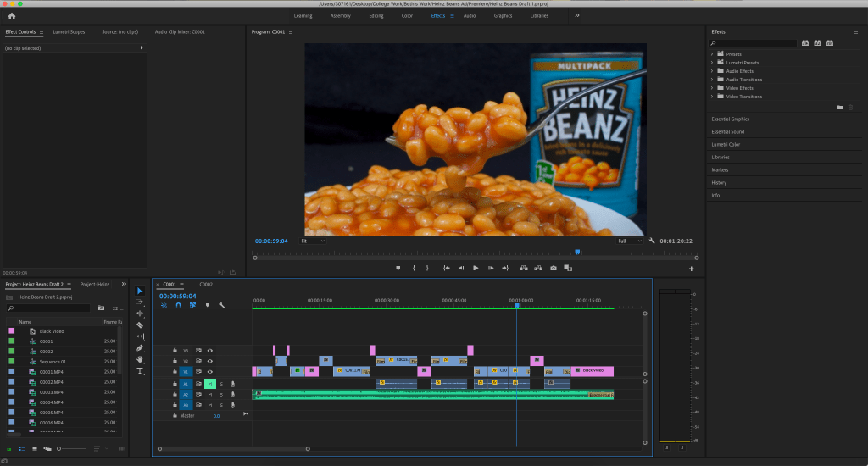Viewport: 868px width, 466px height.
Task: Pick the Pen tool
Action: pyautogui.click(x=140, y=347)
